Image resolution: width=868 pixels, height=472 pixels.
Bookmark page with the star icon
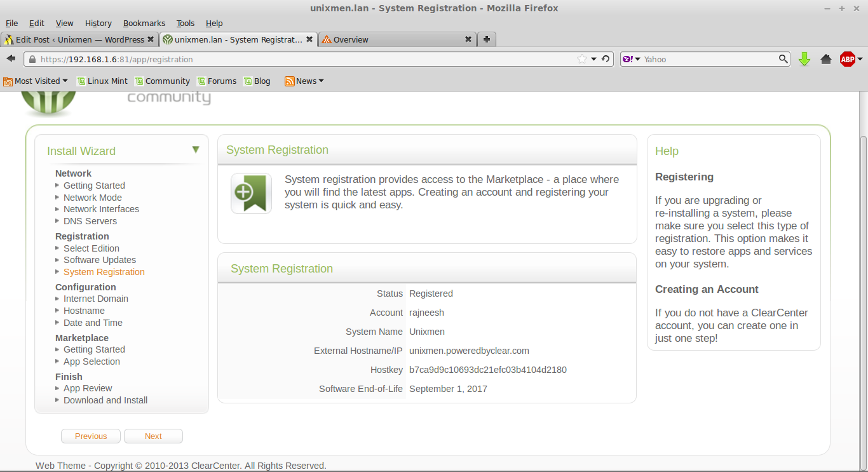(582, 59)
